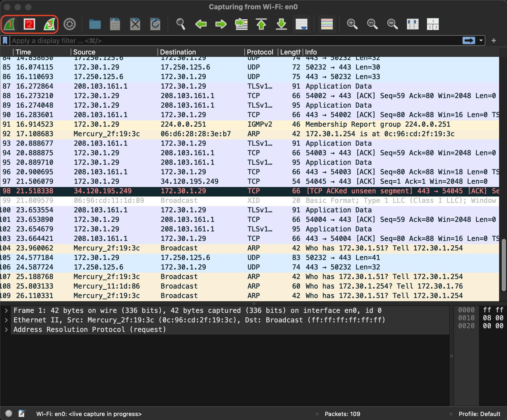The height and width of the screenshot is (420, 507).
Task: Select packet 97 to 34.120.195.249
Action: pos(249,181)
